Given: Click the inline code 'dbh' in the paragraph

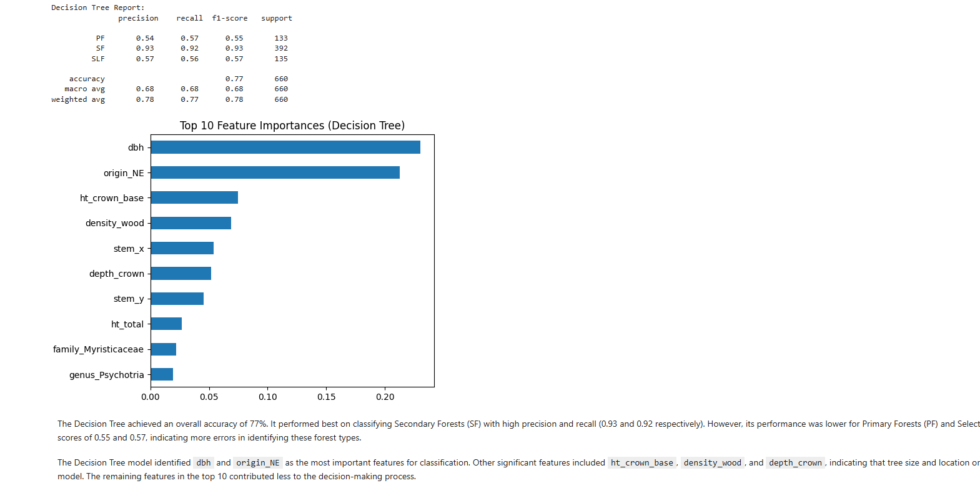Looking at the screenshot, I should [204, 463].
